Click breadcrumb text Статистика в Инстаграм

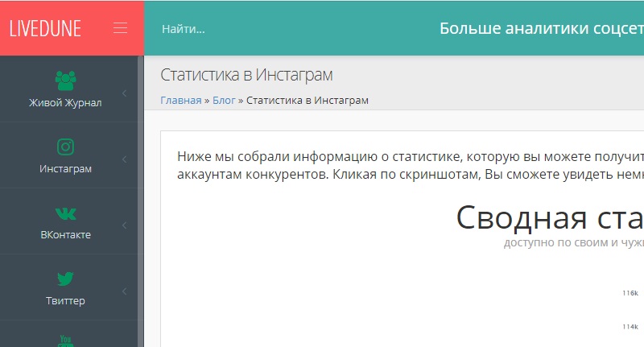coord(308,100)
